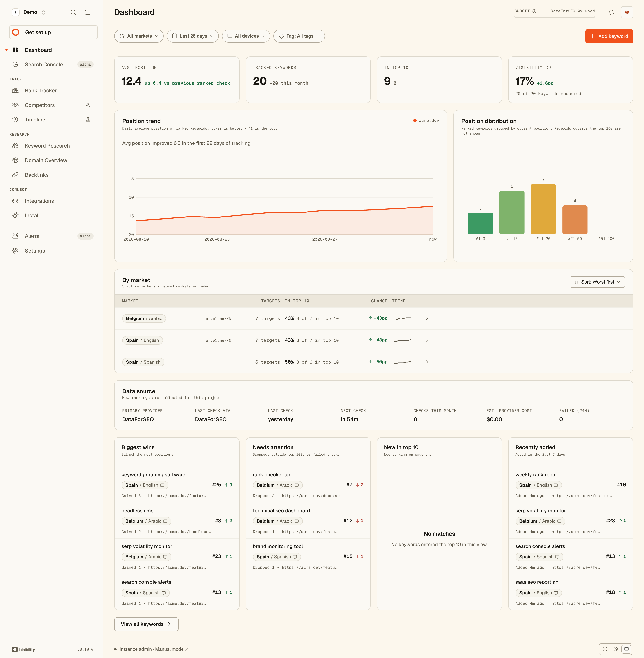This screenshot has width=644, height=658.
Task: Click the In Top 10 stat card
Action: [439, 80]
